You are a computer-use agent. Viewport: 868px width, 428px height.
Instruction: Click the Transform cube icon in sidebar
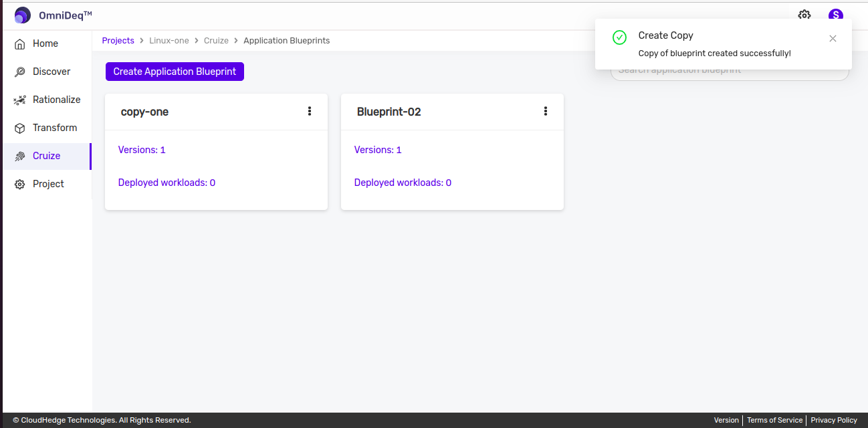[20, 128]
